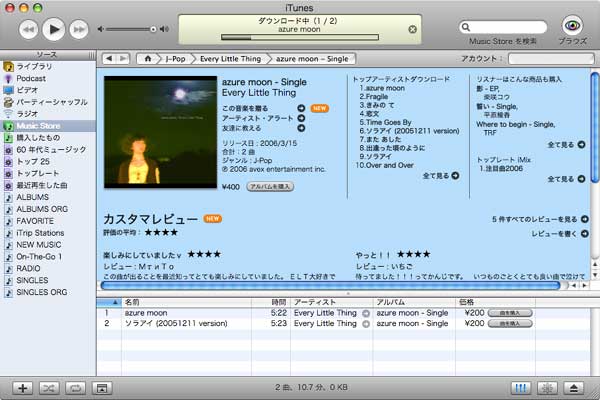This screenshot has height=400, width=600.
Task: Open ビデオ in the source list
Action: point(48,90)
